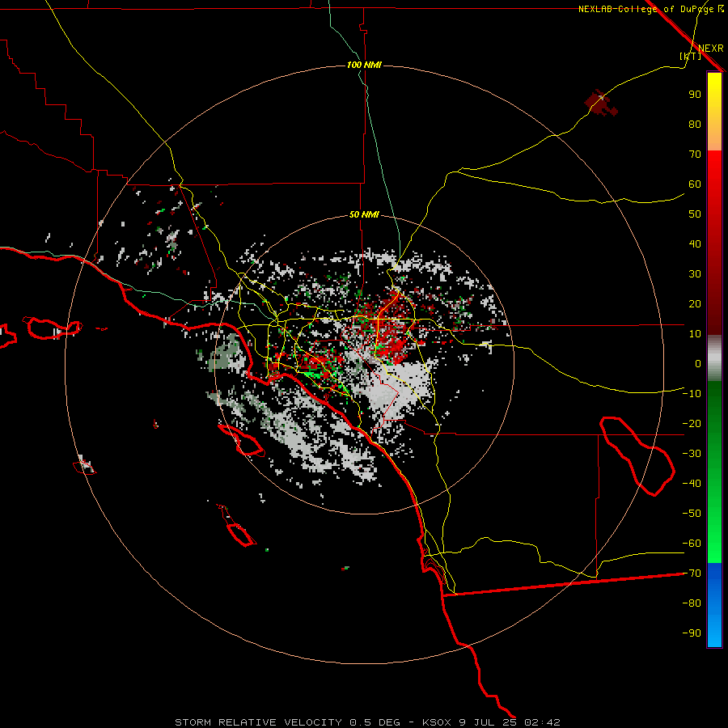Click the 90 value on the velocity scale

click(695, 95)
